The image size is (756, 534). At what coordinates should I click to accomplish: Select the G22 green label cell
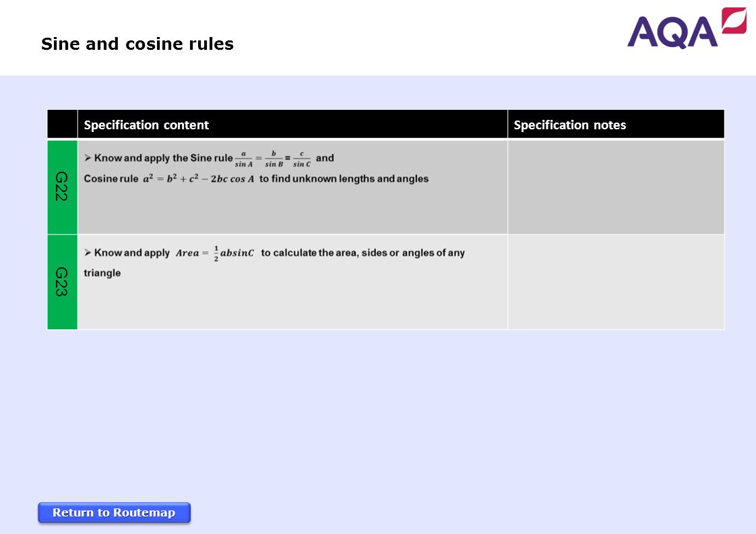tap(62, 187)
